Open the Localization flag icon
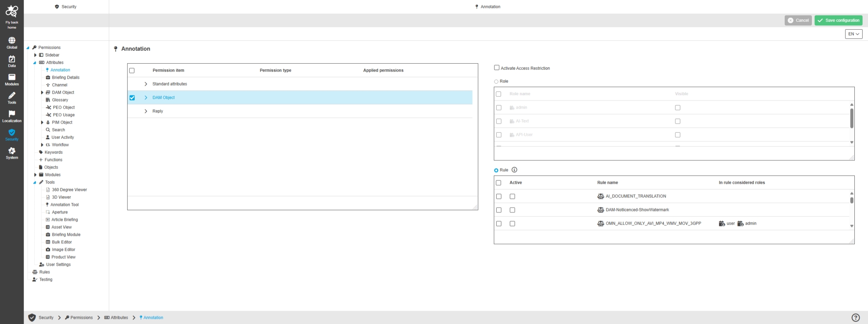The image size is (868, 324). [x=12, y=116]
